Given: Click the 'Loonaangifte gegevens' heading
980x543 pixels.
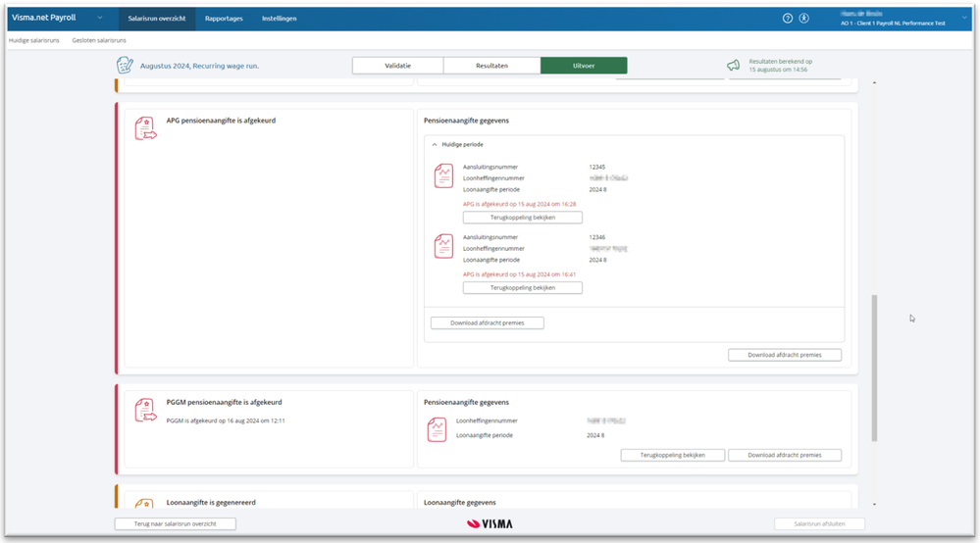Looking at the screenshot, I should click(x=459, y=503).
